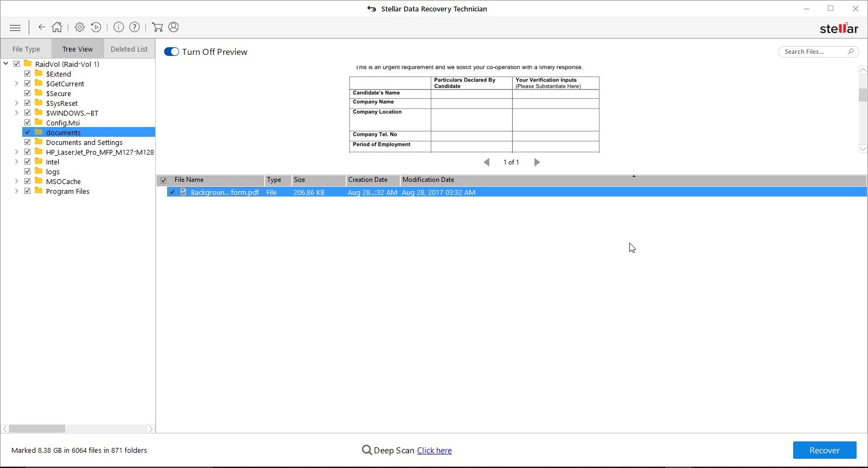Collapse the RaidVol root node
Image resolution: width=868 pixels, height=468 pixels.
[x=6, y=64]
